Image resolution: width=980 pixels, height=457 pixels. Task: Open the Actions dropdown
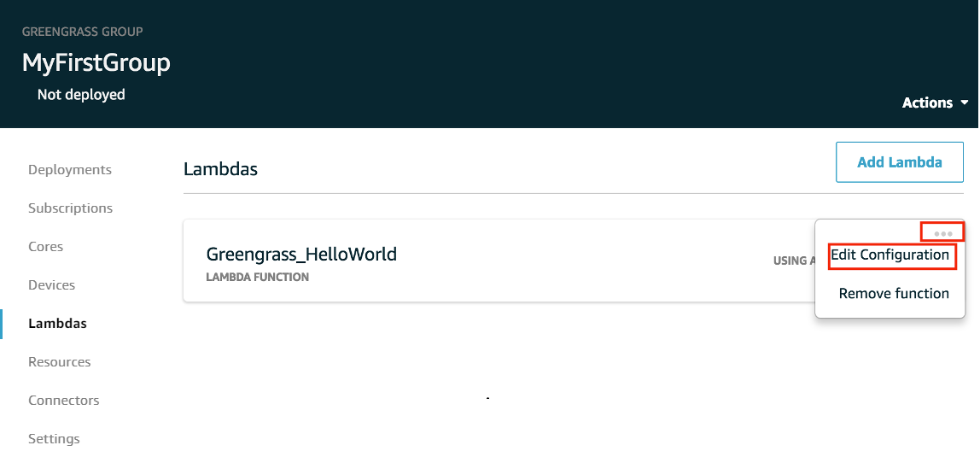click(x=935, y=103)
